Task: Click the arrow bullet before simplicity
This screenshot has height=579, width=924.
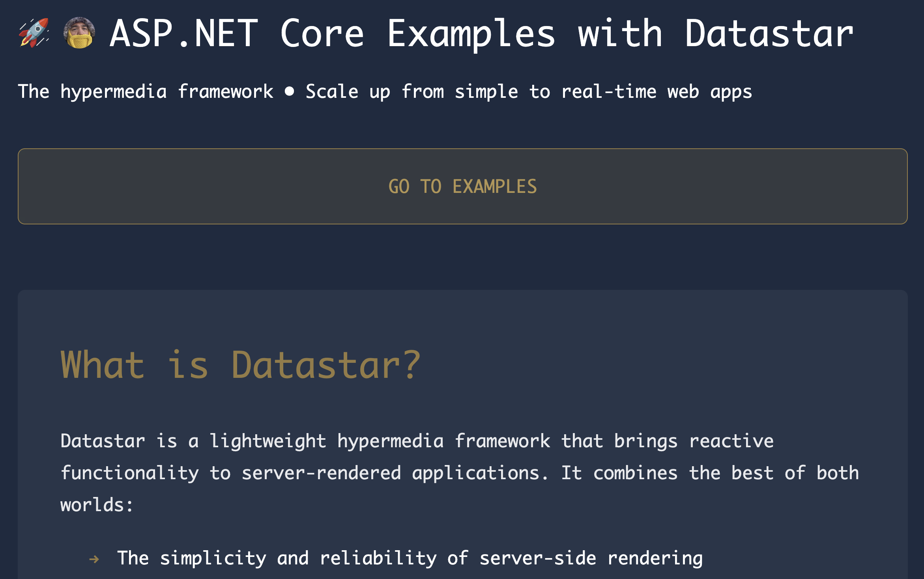Action: 94,559
